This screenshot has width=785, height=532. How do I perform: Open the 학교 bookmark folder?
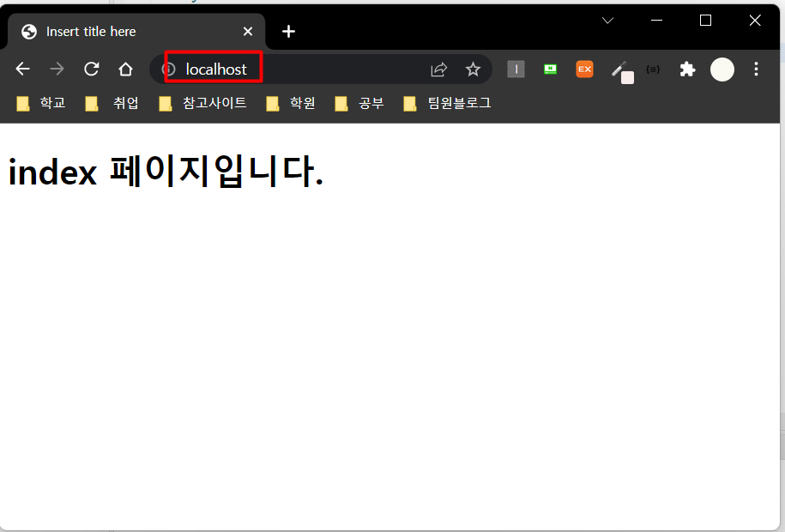(x=41, y=103)
